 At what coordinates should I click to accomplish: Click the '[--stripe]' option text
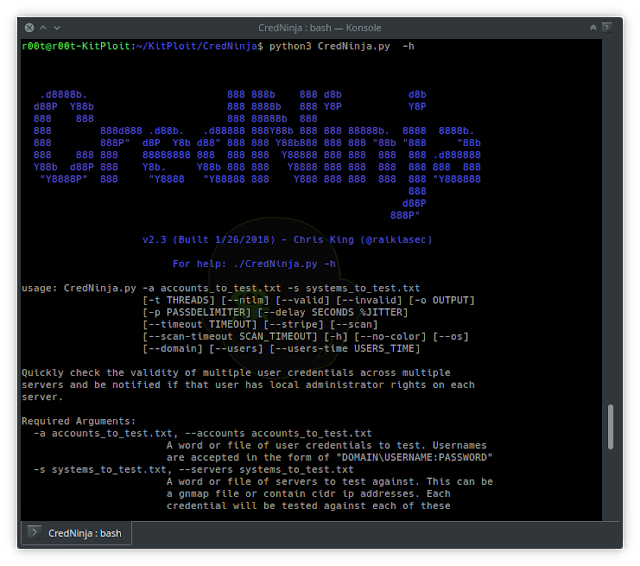[293, 324]
